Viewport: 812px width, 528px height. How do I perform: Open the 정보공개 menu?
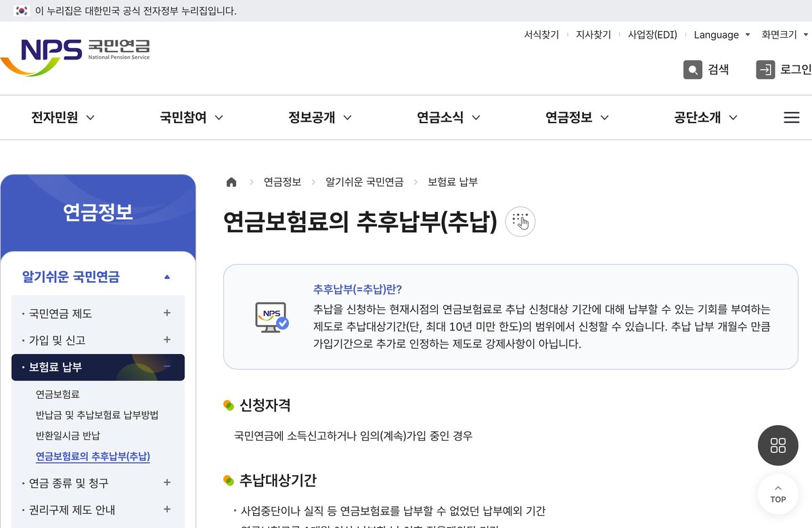(320, 118)
